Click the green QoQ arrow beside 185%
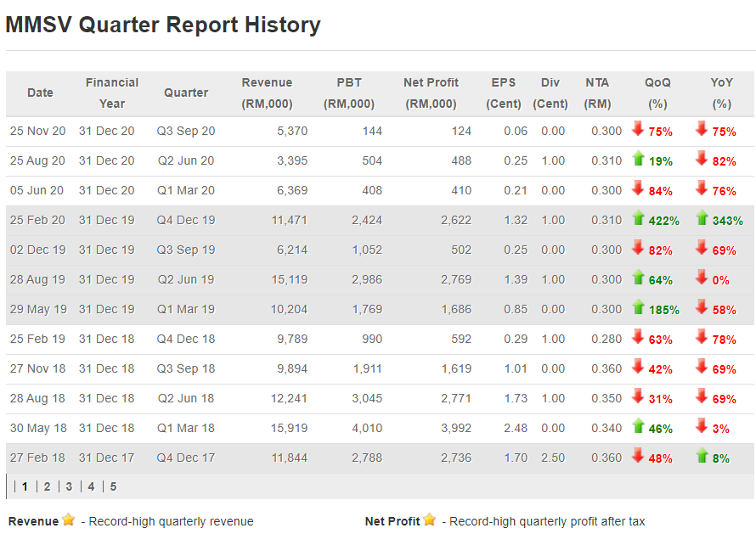Image resolution: width=756 pixels, height=545 pixels. pos(638,307)
